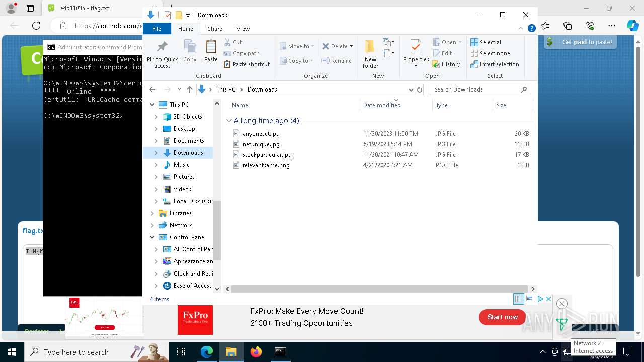Open the Delete dropdown arrow

coord(351,46)
